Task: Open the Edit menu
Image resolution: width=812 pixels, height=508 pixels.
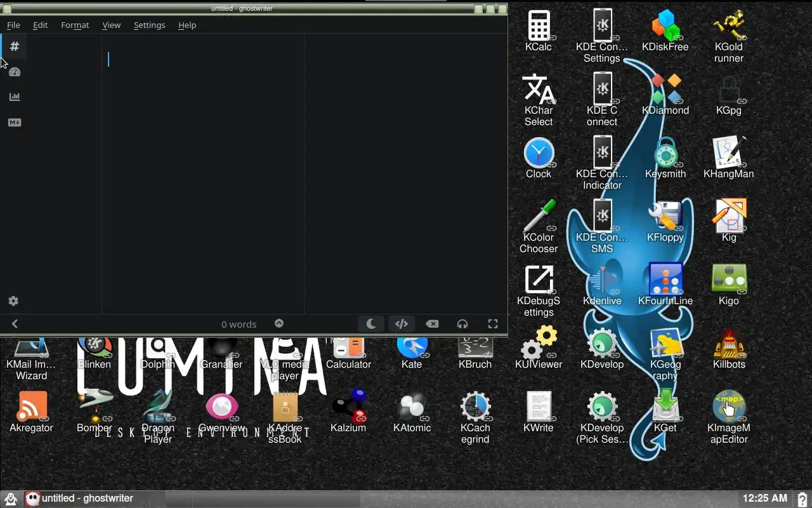Action: pyautogui.click(x=40, y=25)
